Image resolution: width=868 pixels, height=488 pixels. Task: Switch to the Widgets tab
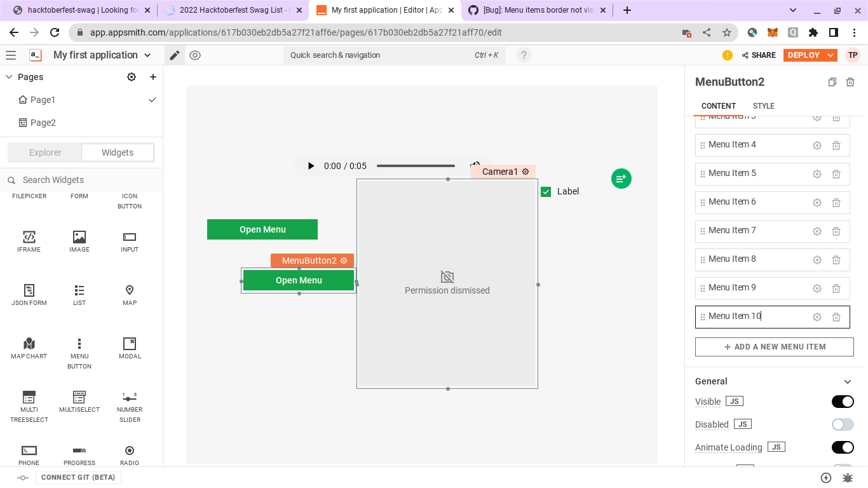tap(118, 152)
